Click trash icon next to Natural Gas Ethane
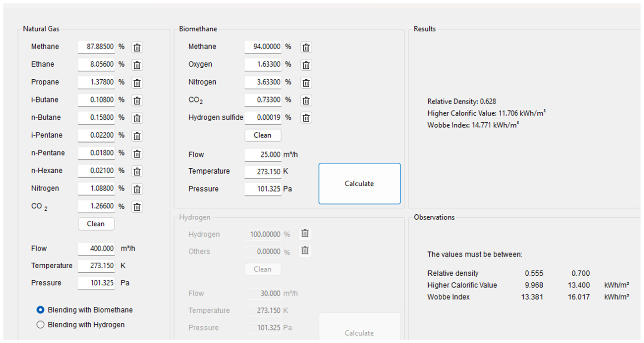 (x=137, y=65)
